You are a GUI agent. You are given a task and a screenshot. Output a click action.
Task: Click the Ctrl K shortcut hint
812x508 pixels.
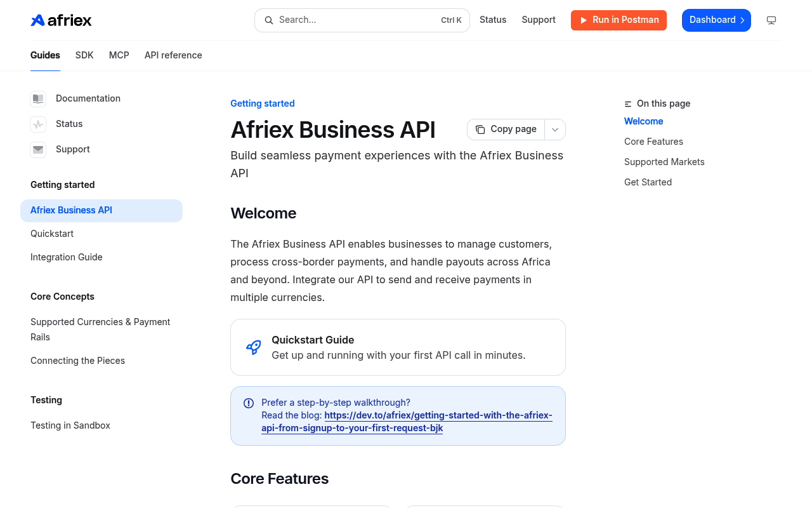[x=451, y=20]
